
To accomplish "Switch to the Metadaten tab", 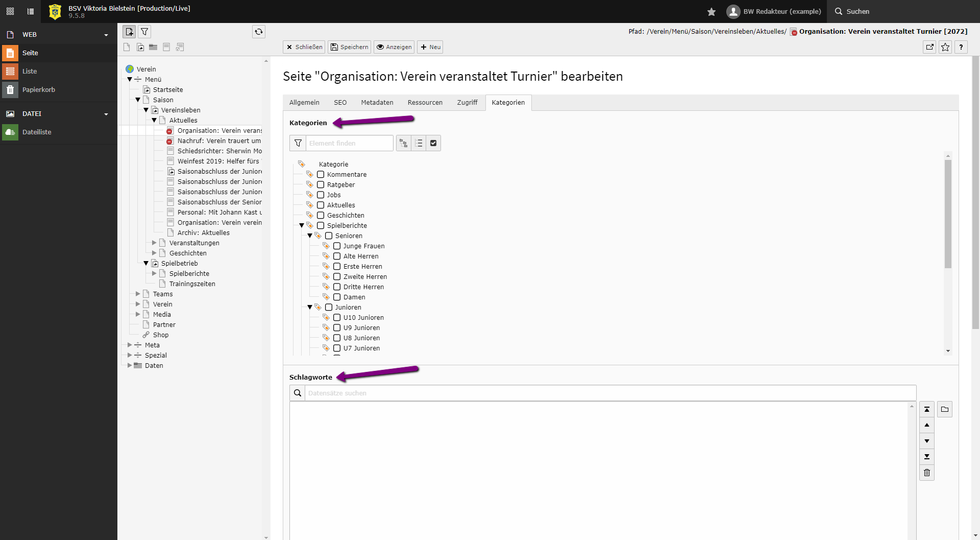I will (x=377, y=102).
